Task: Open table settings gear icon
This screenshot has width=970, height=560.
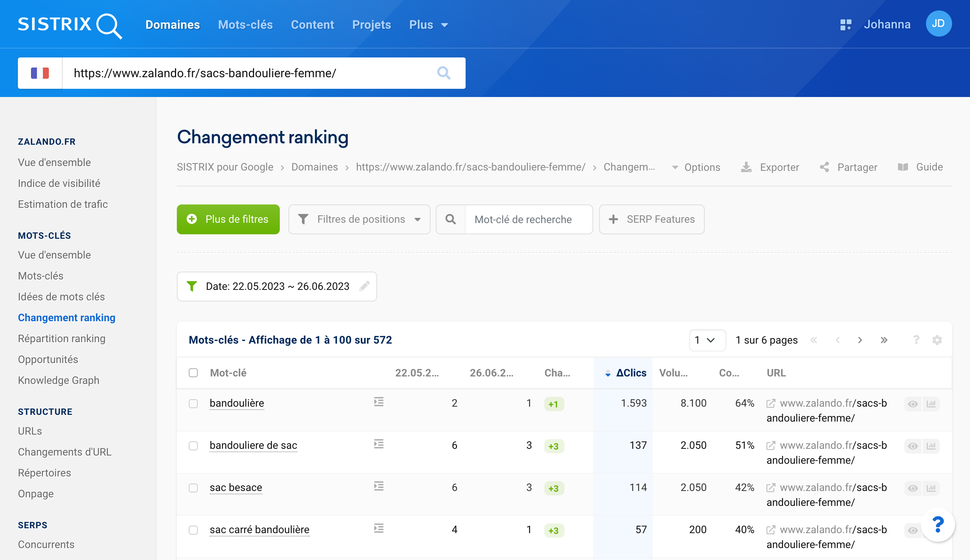Action: pyautogui.click(x=937, y=340)
